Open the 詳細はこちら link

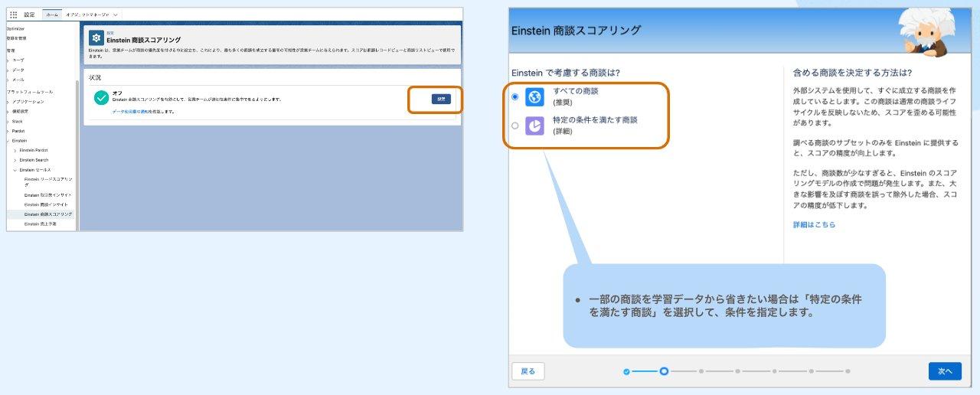click(x=814, y=224)
